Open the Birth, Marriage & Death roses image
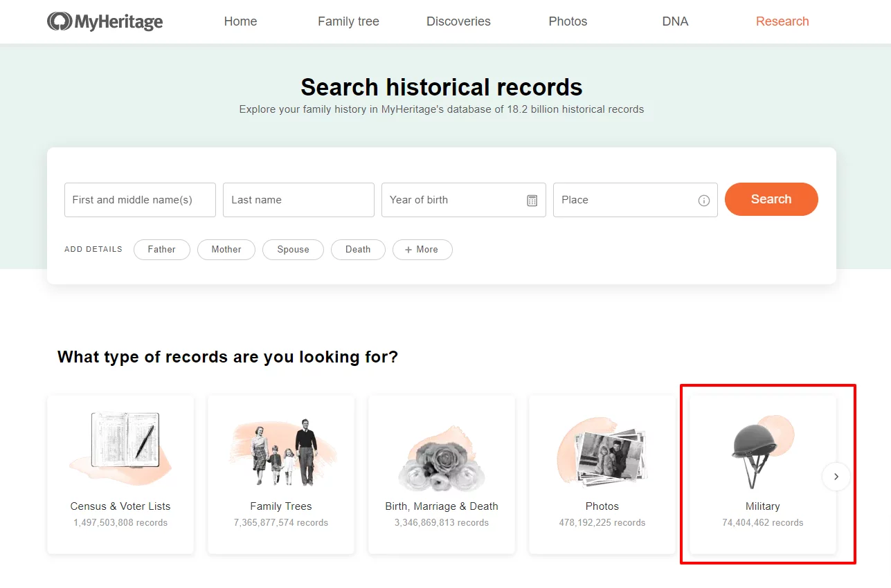Viewport: 891px width, 588px height. 442,458
